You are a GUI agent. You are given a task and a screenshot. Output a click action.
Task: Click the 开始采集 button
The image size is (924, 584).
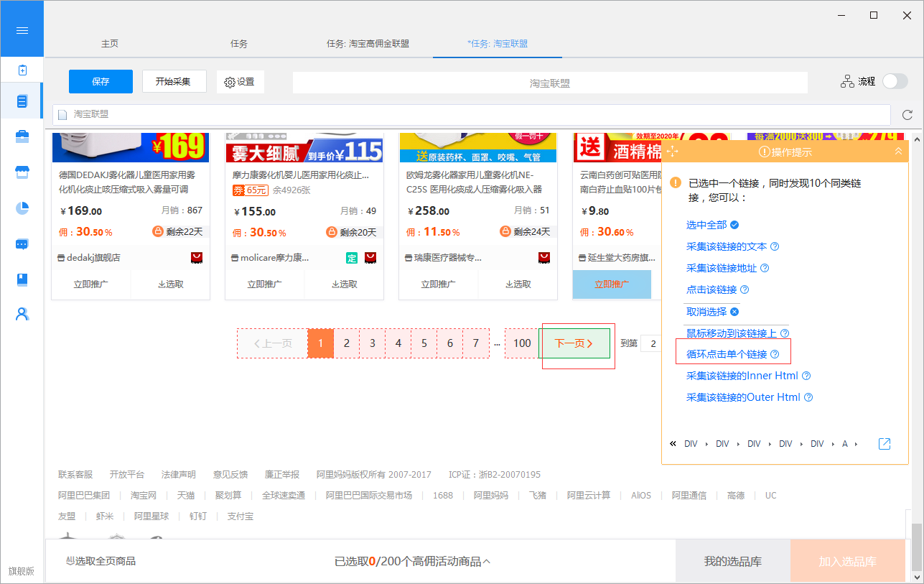174,81
